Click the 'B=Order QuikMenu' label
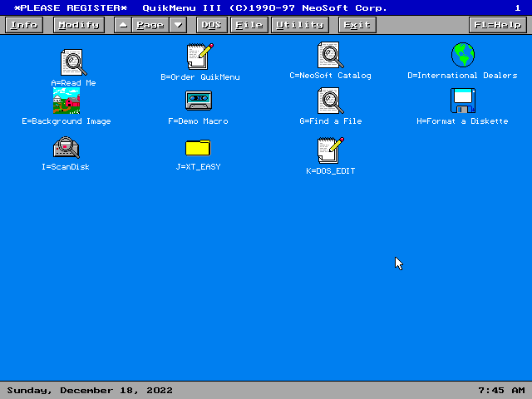This screenshot has height=399, width=532. [200, 77]
